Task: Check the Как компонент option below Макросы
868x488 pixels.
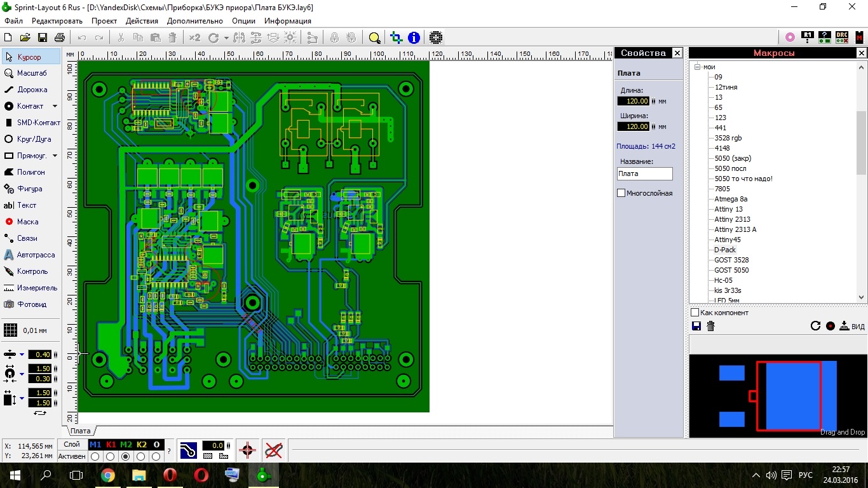Action: [695, 312]
